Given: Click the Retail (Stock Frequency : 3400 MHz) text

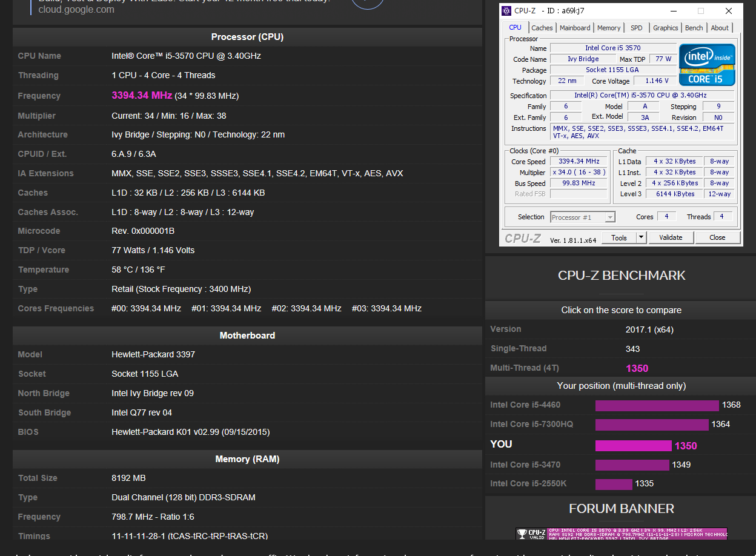Looking at the screenshot, I should pyautogui.click(x=181, y=289).
